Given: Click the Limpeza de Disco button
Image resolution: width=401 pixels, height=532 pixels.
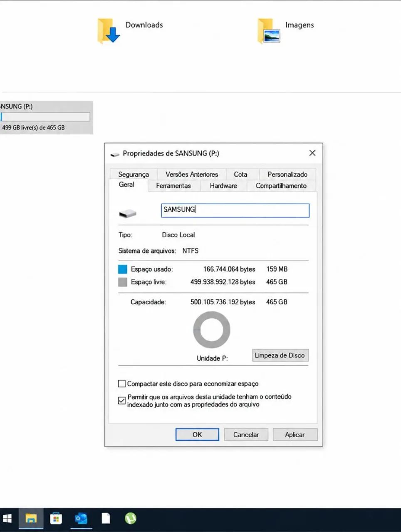Looking at the screenshot, I should (280, 355).
